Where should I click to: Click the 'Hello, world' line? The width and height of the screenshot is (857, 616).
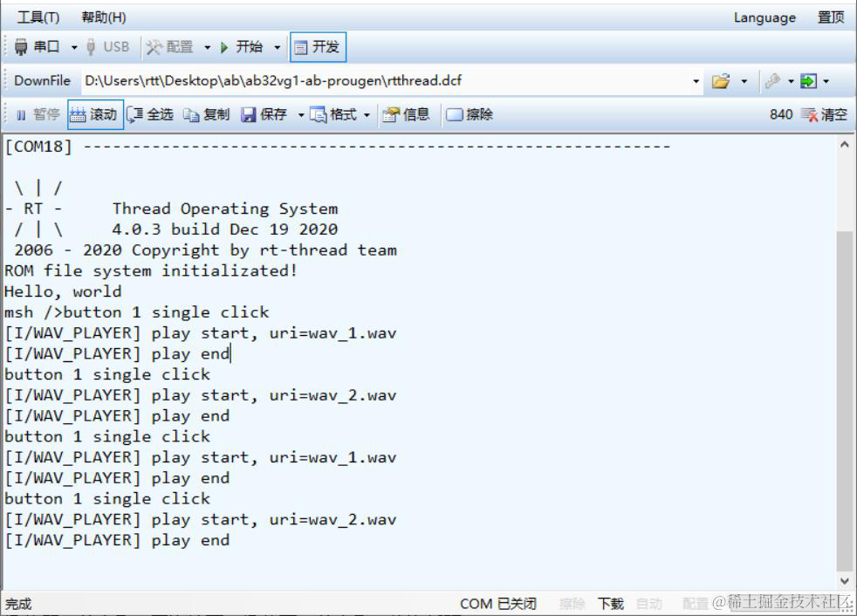[x=63, y=292]
